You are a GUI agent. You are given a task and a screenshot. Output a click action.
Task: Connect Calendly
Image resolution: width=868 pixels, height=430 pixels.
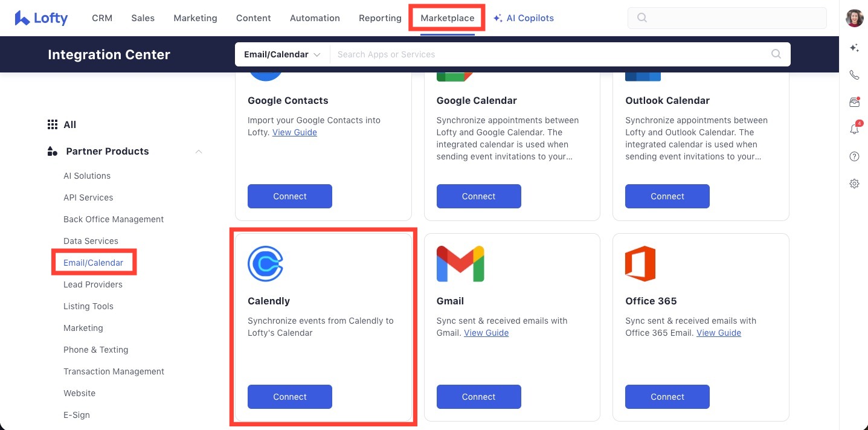(x=290, y=397)
